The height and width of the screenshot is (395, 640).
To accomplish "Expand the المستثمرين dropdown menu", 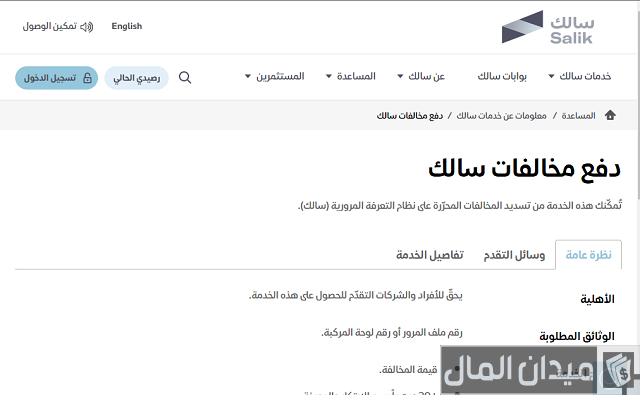I will [x=274, y=76].
